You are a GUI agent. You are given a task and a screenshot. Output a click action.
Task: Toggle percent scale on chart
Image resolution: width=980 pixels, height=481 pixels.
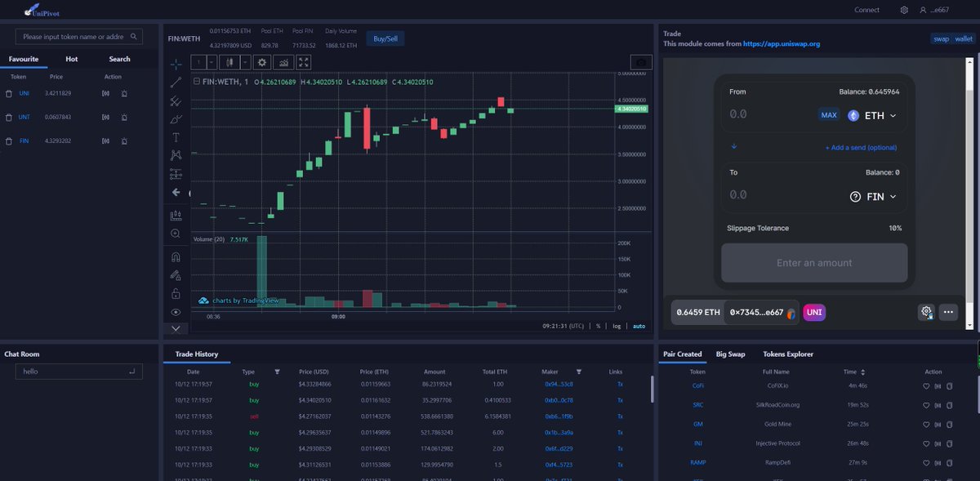598,326
